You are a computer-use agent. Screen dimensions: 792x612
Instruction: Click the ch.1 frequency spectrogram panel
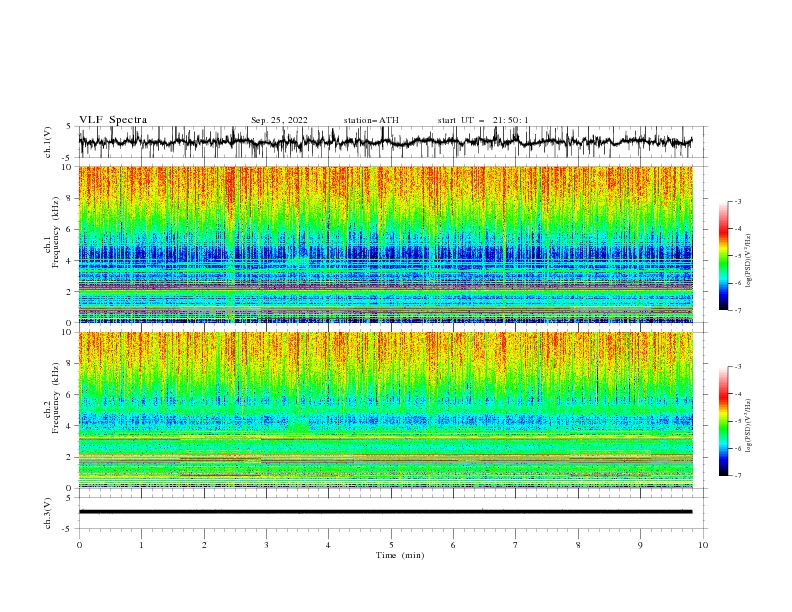(386, 244)
